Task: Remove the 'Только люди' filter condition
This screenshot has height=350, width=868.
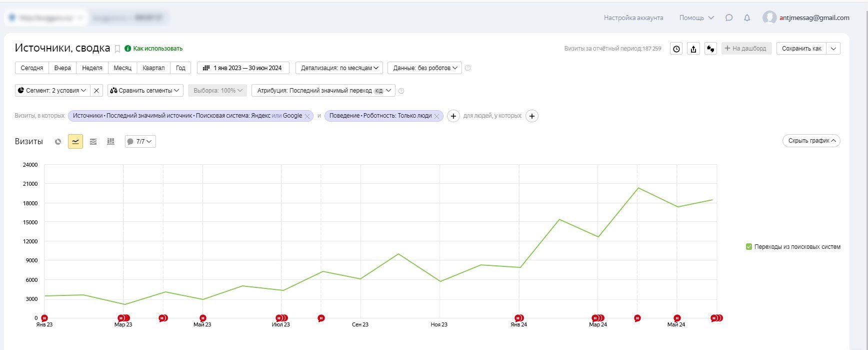Action: pyautogui.click(x=436, y=116)
